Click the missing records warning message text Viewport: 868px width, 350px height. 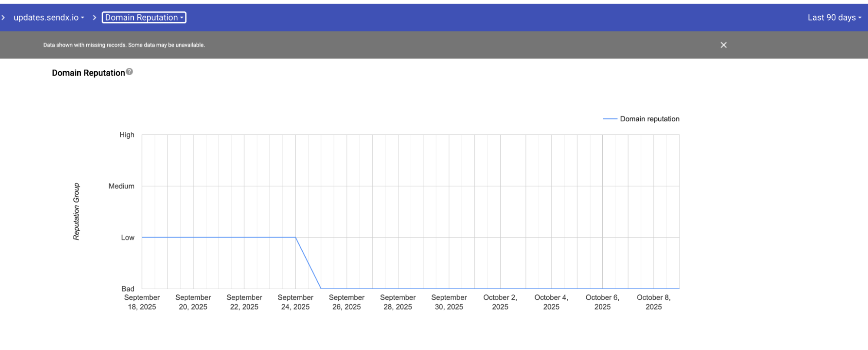[124, 45]
